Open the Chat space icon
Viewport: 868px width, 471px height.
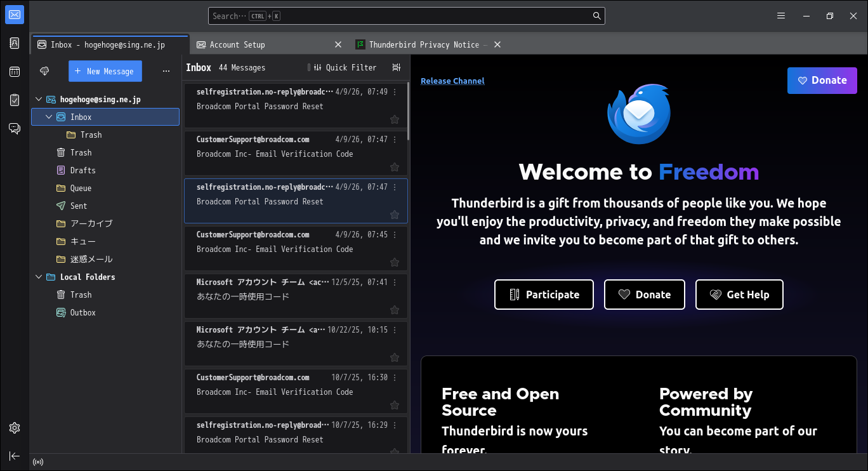click(x=15, y=129)
